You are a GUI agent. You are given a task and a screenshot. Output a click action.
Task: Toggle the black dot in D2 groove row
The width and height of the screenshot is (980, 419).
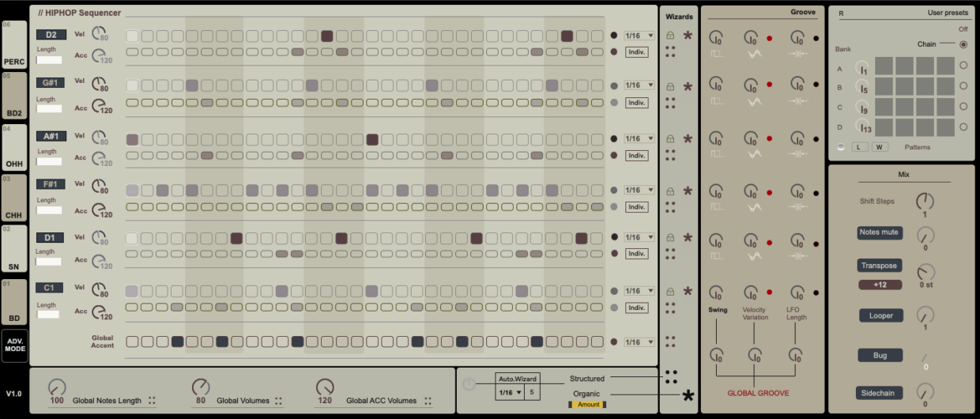pyautogui.click(x=816, y=38)
